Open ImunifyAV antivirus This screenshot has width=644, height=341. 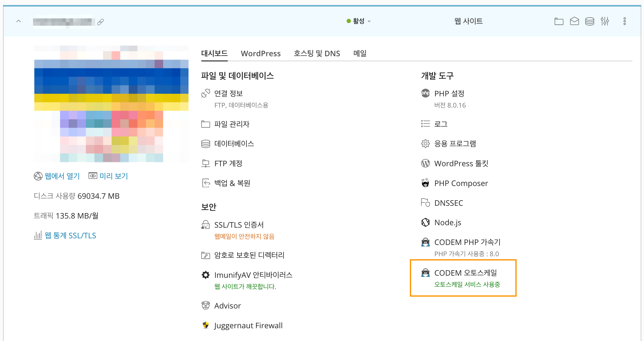[x=253, y=275]
